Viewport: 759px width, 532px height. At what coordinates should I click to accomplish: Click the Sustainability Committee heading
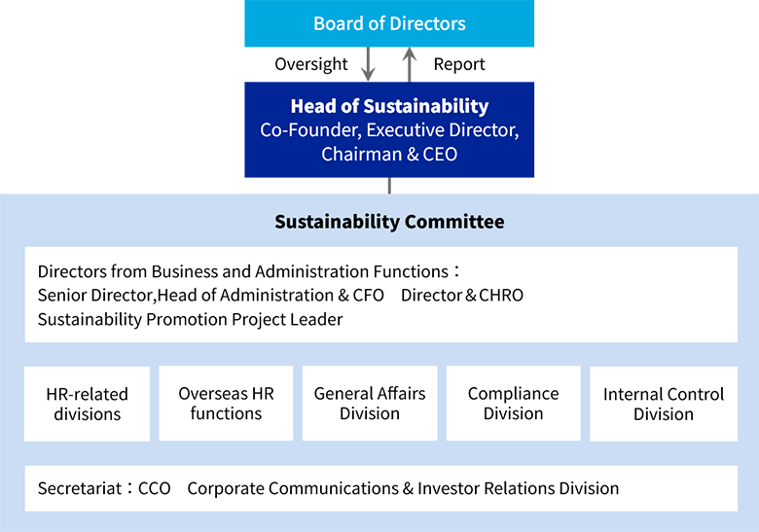click(389, 222)
